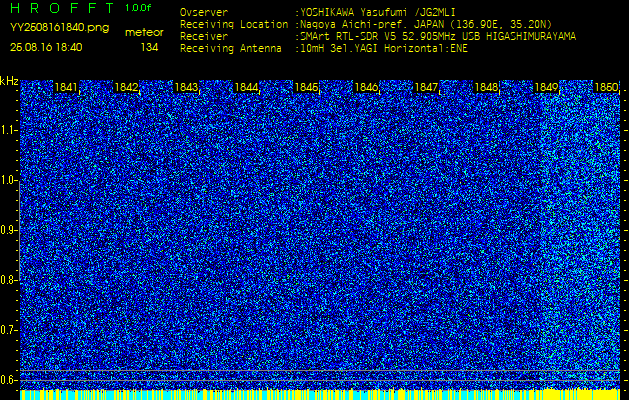Click the 1841 time marker
The height and width of the screenshot is (400, 629).
pyautogui.click(x=66, y=87)
